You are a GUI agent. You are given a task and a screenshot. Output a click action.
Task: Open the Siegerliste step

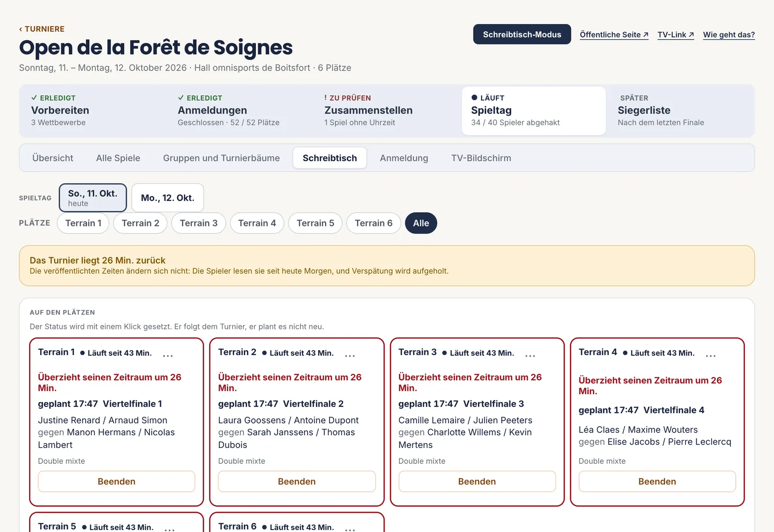tap(680, 111)
